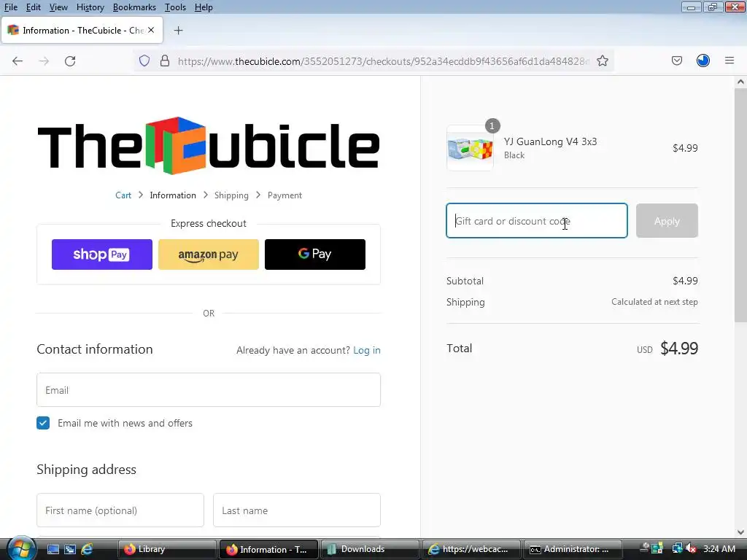This screenshot has height=560, width=747.
Task: Click the Show Desktop quick launch icon
Action: [x=53, y=549]
